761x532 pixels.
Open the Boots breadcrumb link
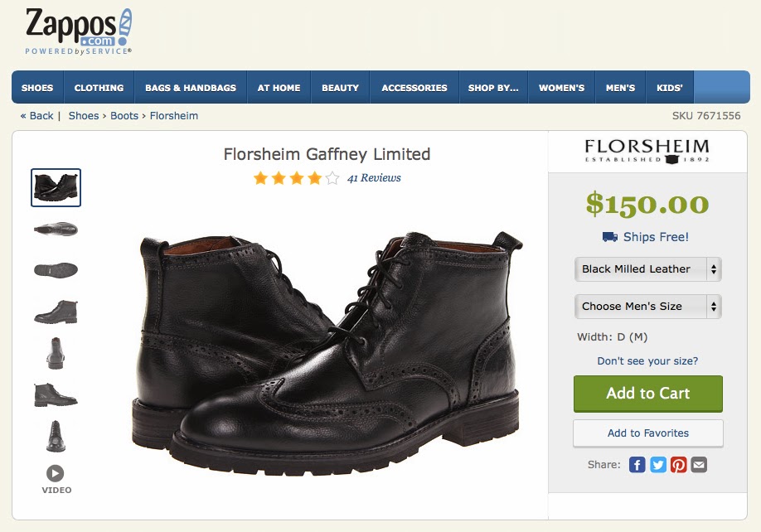124,116
